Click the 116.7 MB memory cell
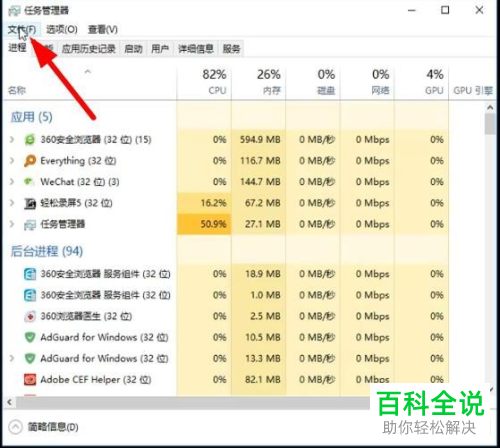500x448 pixels. coord(259,161)
